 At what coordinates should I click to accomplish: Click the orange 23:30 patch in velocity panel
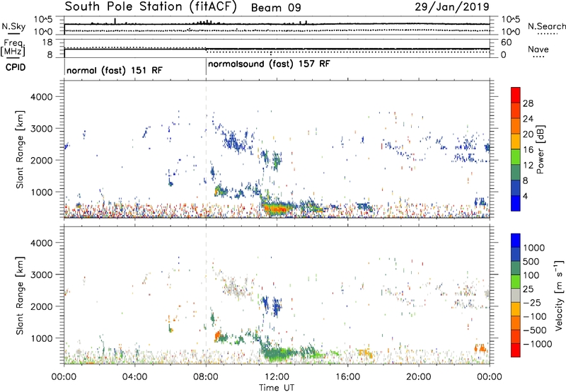click(480, 348)
